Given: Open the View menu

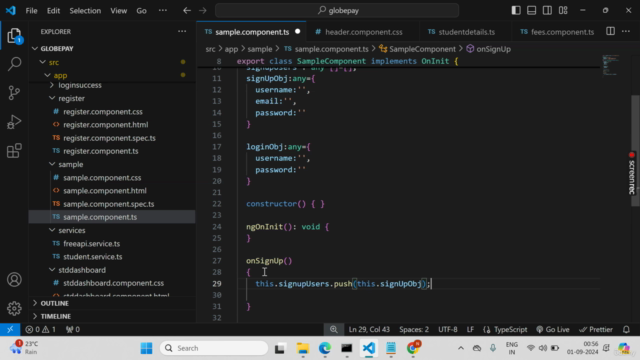Looking at the screenshot, I should [118, 11].
